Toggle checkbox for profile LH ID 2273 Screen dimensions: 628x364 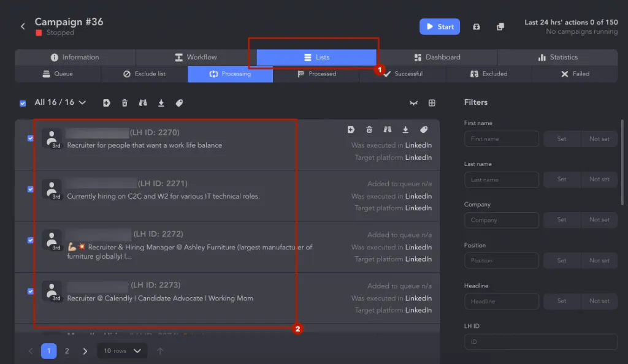(31, 291)
